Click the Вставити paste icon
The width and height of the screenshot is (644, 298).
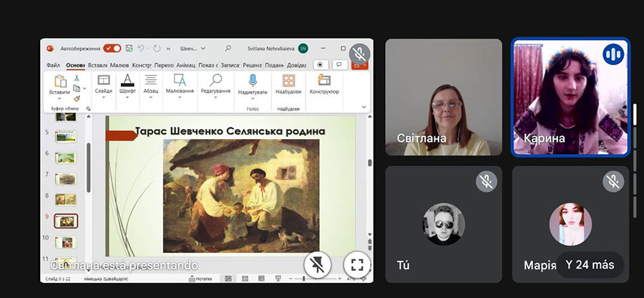59,82
